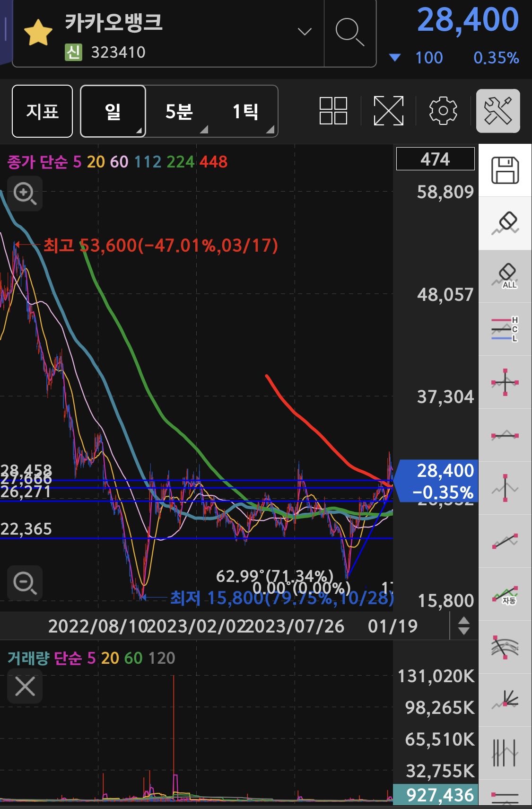Click the 927,436 volume value tag

tap(436, 795)
